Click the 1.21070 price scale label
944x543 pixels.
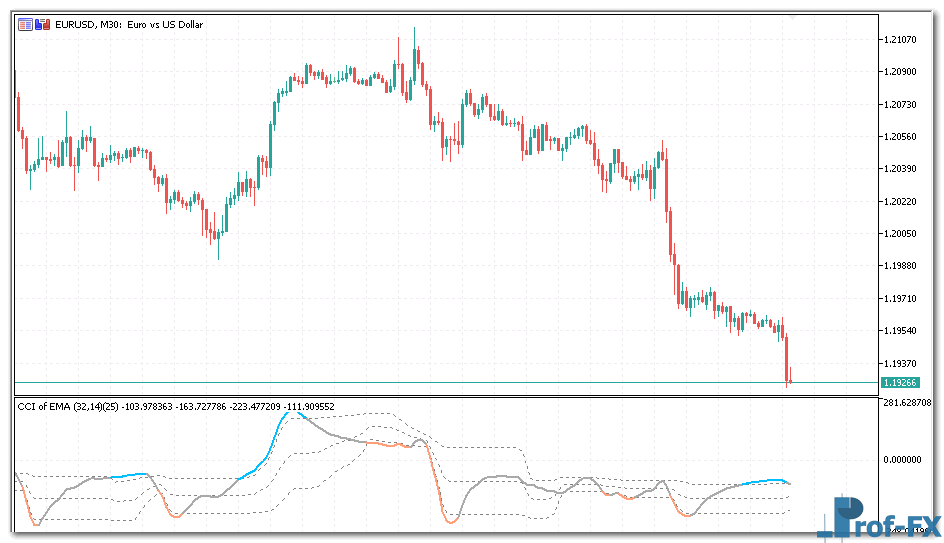point(902,40)
